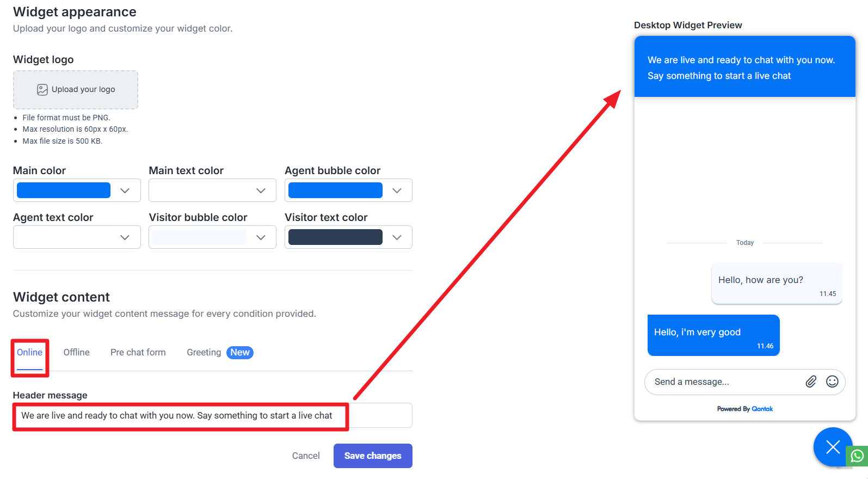
Task: Switch to the Online tab
Action: pyautogui.click(x=29, y=352)
